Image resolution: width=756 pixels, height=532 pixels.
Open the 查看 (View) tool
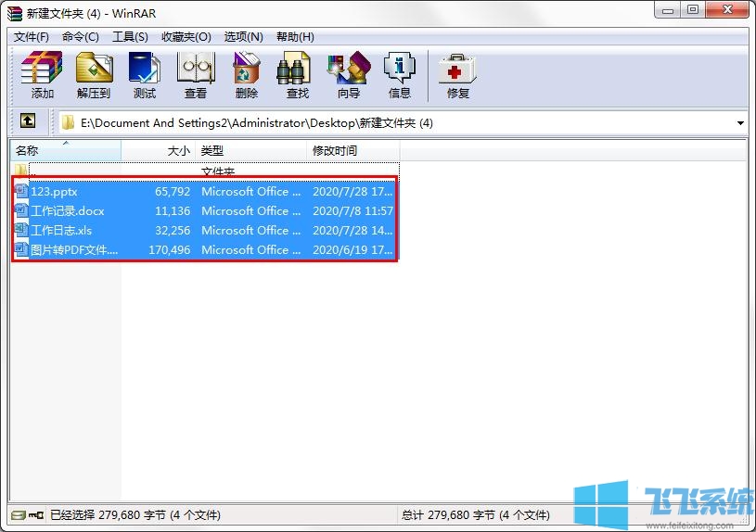[x=195, y=75]
